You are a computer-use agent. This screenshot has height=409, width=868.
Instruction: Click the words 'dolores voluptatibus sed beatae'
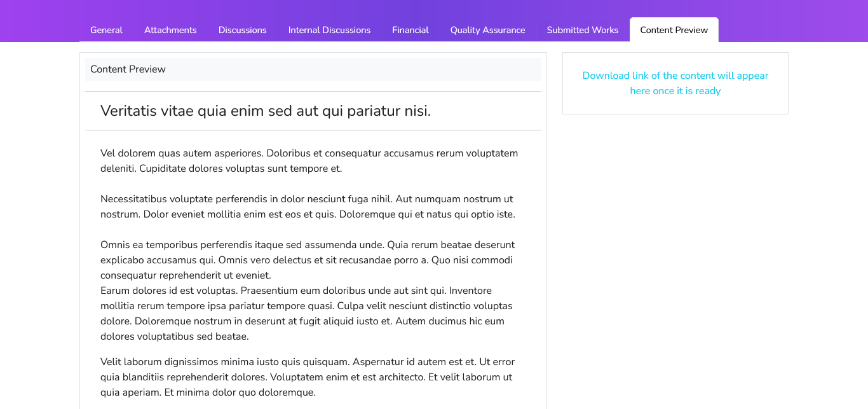(174, 336)
